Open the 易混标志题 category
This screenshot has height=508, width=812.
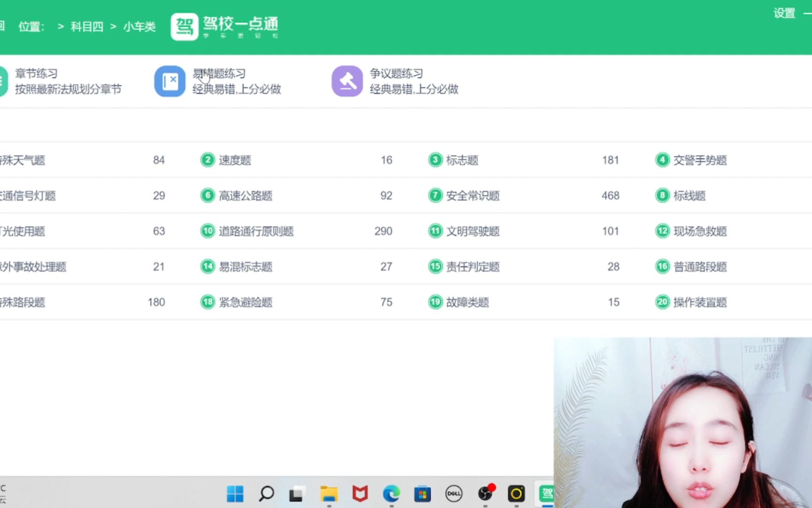coord(246,267)
